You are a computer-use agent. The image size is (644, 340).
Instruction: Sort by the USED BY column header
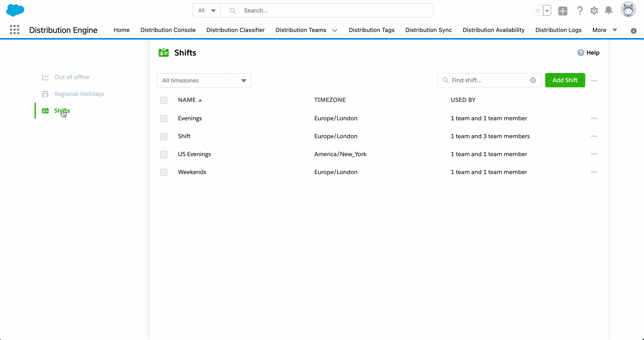[x=463, y=100]
